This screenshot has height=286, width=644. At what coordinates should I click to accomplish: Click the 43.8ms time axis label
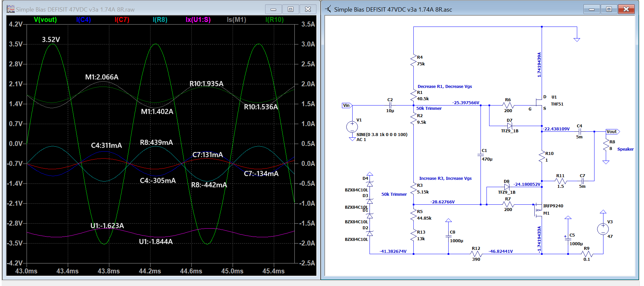click(109, 271)
